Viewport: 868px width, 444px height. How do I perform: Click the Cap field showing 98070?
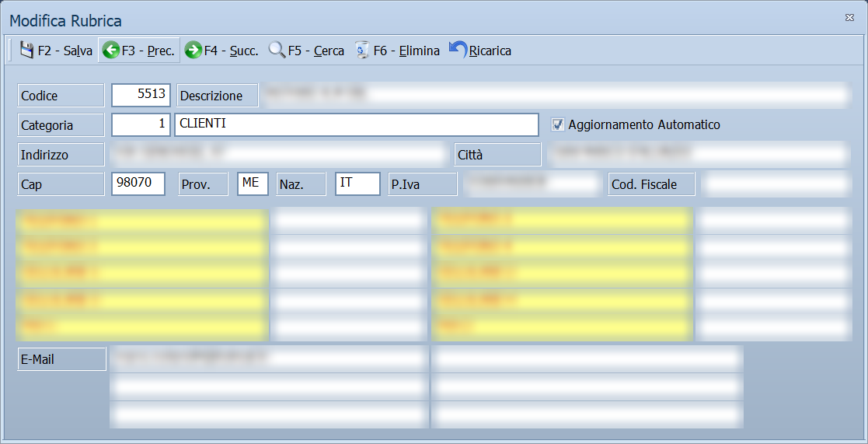click(x=138, y=184)
